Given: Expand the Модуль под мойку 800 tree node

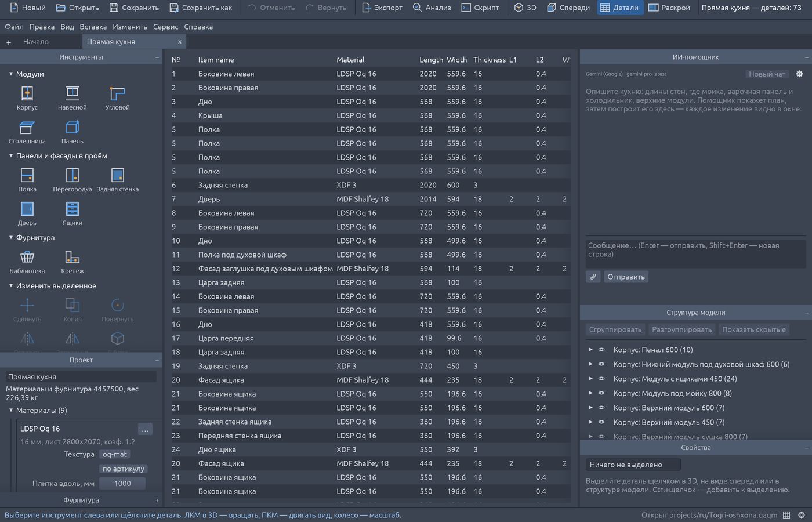Looking at the screenshot, I should 590,393.
